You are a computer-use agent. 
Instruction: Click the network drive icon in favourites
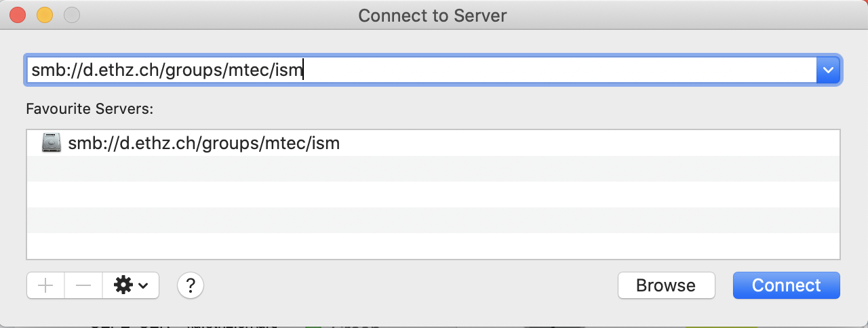(52, 143)
